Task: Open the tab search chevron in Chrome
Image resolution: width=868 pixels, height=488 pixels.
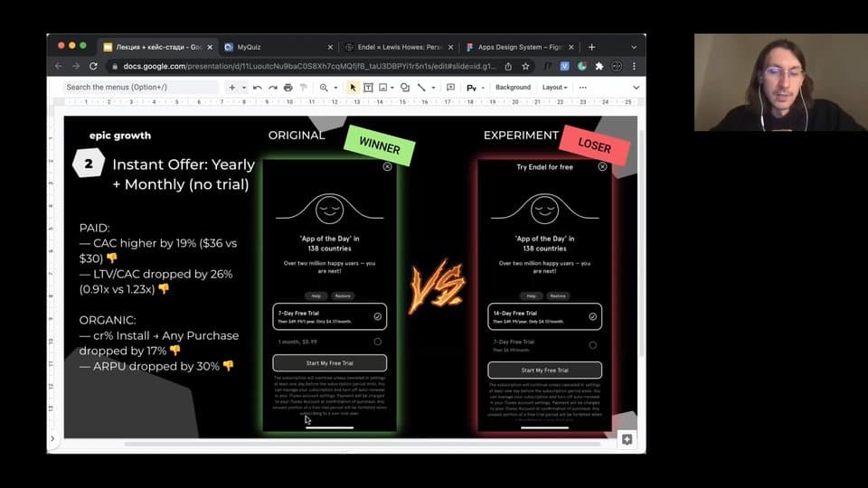Action: (634, 47)
